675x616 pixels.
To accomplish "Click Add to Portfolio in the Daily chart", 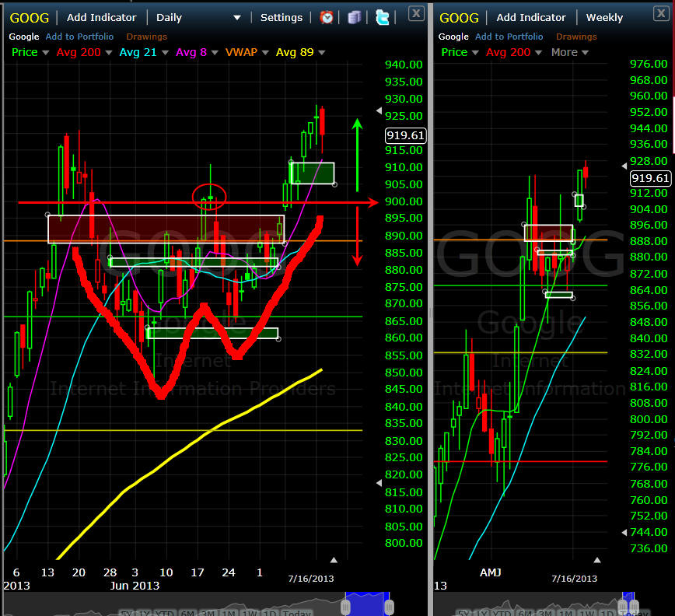I will pos(79,37).
